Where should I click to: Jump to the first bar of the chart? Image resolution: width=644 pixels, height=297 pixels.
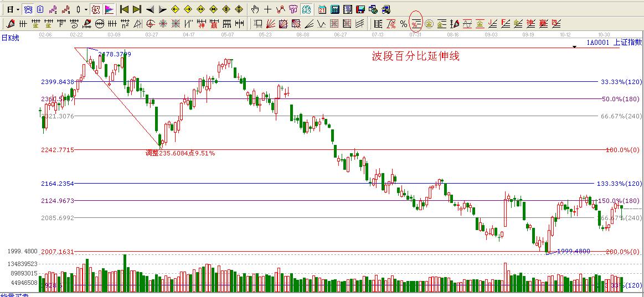click(x=125, y=9)
